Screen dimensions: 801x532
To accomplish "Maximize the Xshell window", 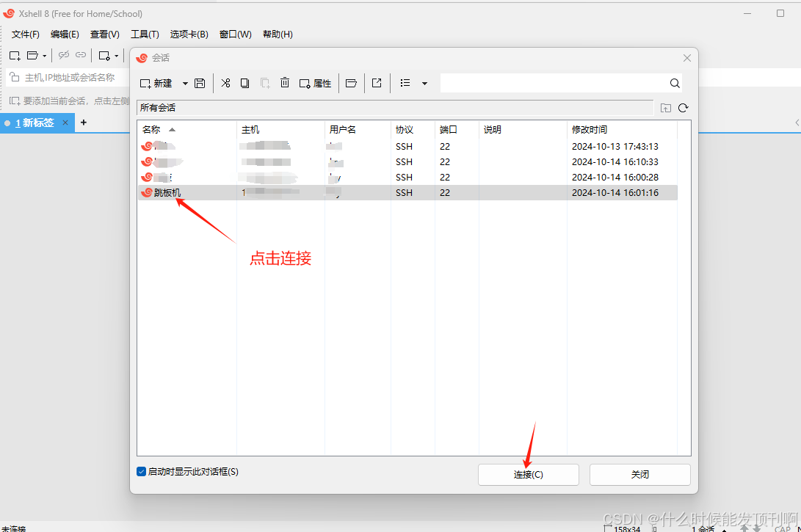I will pyautogui.click(x=780, y=13).
